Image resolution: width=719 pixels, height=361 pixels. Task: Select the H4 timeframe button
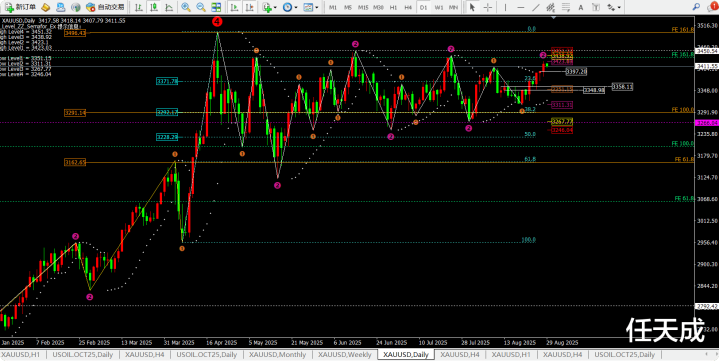408,7
